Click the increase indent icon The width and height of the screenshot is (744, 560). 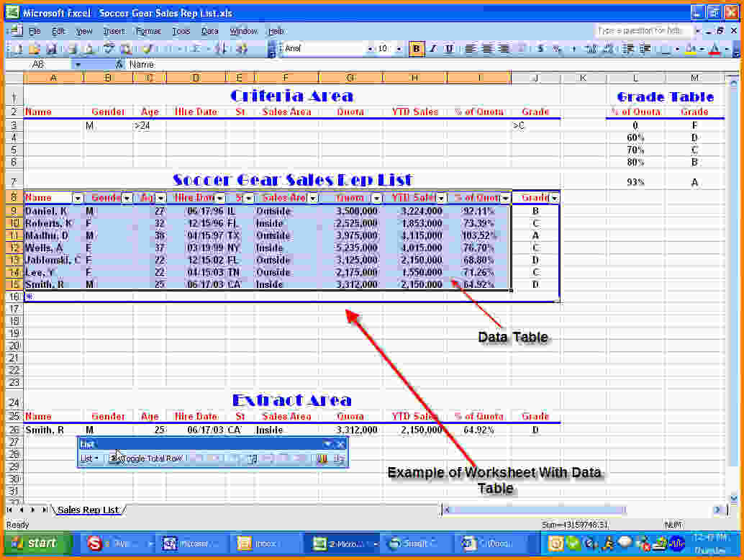pos(645,49)
